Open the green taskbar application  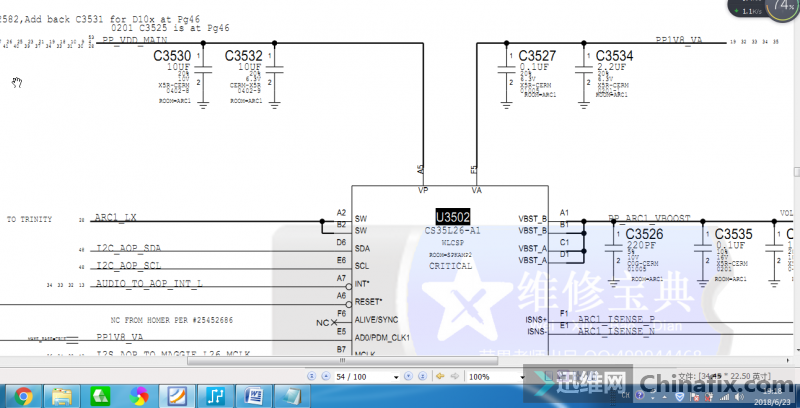[101, 396]
